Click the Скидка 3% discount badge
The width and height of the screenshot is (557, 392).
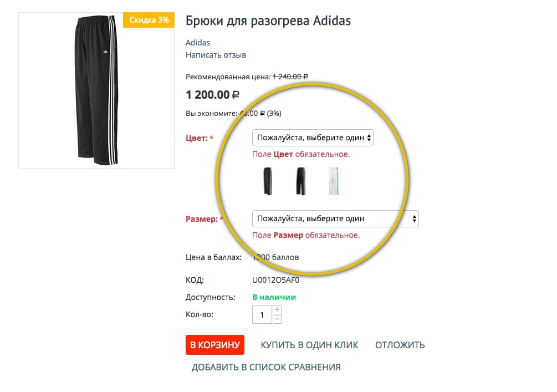149,21
